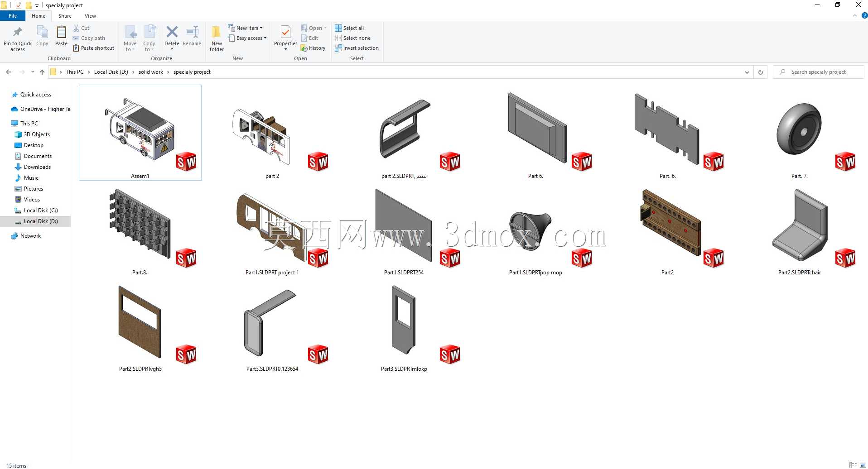This screenshot has width=868, height=469.
Task: Click Paste shortcut in the ribbon
Action: (x=93, y=48)
